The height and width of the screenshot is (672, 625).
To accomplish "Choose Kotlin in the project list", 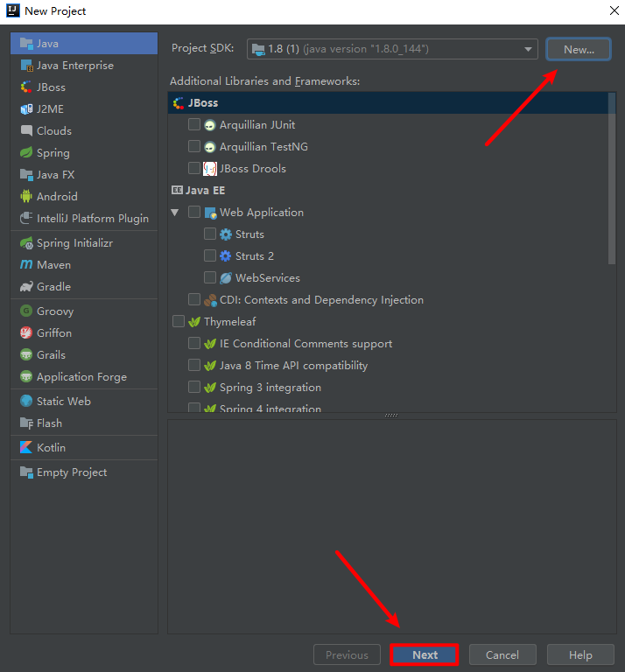I will tap(84, 447).
